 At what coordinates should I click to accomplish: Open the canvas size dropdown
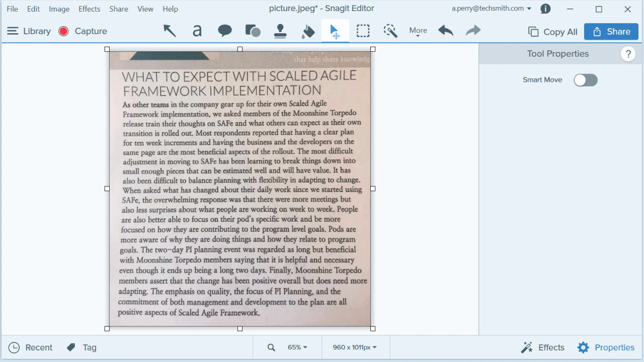[x=356, y=347]
